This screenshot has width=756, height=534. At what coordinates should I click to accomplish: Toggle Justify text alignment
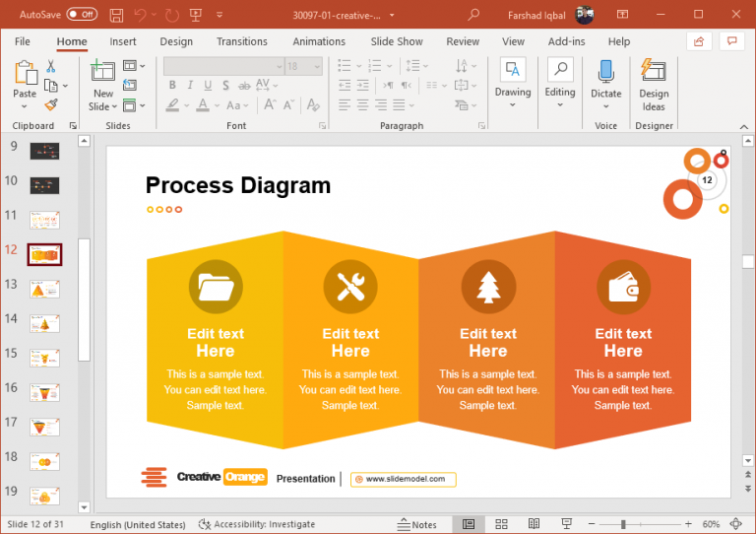399,104
